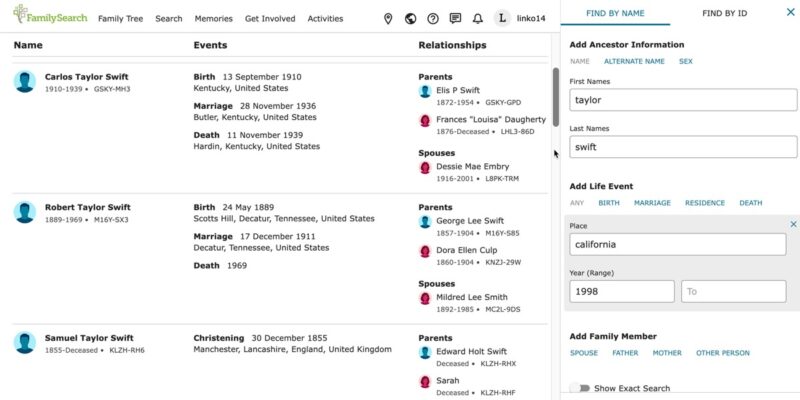Remove the life event with X icon
This screenshot has height=400, width=800.
tap(793, 224)
